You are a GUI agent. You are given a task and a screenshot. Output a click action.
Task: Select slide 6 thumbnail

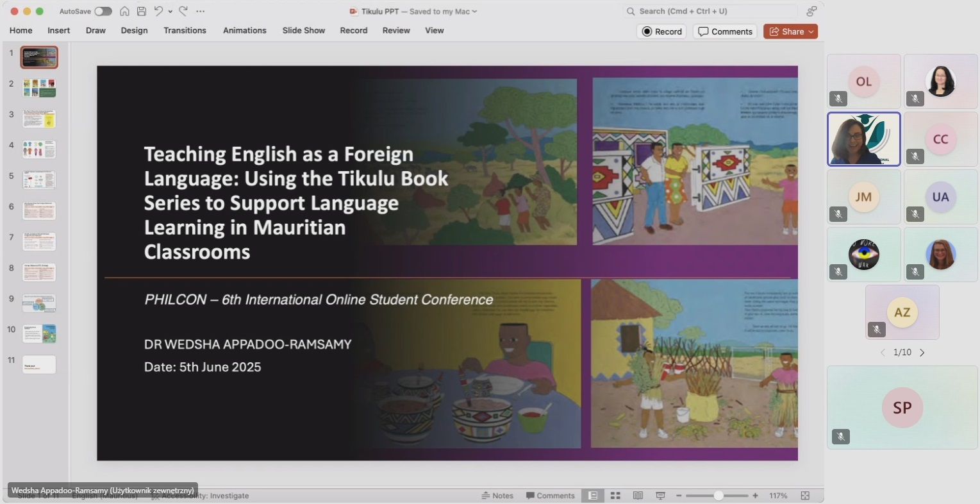[39, 211]
